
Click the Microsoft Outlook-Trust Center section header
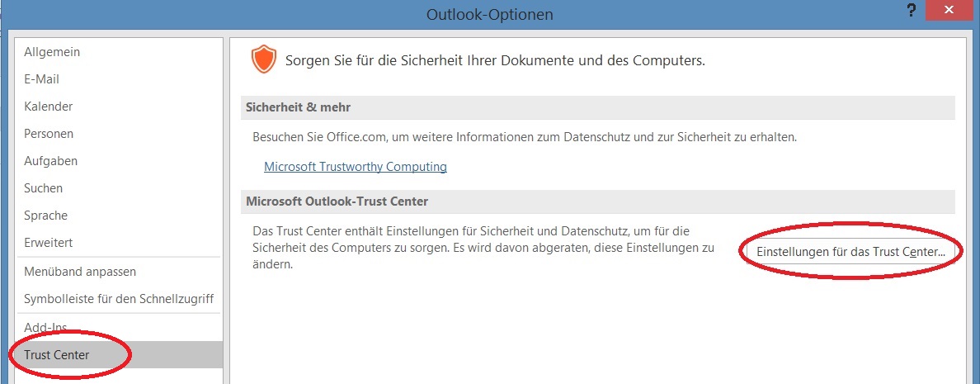598,201
